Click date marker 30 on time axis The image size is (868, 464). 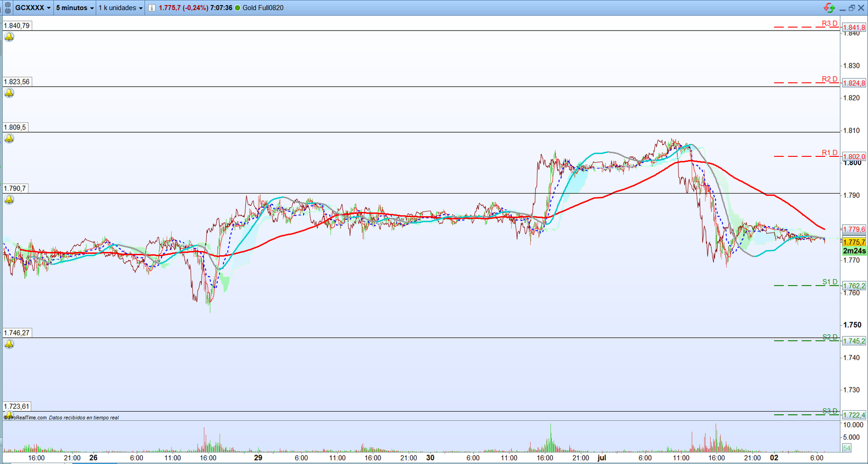[x=430, y=458]
